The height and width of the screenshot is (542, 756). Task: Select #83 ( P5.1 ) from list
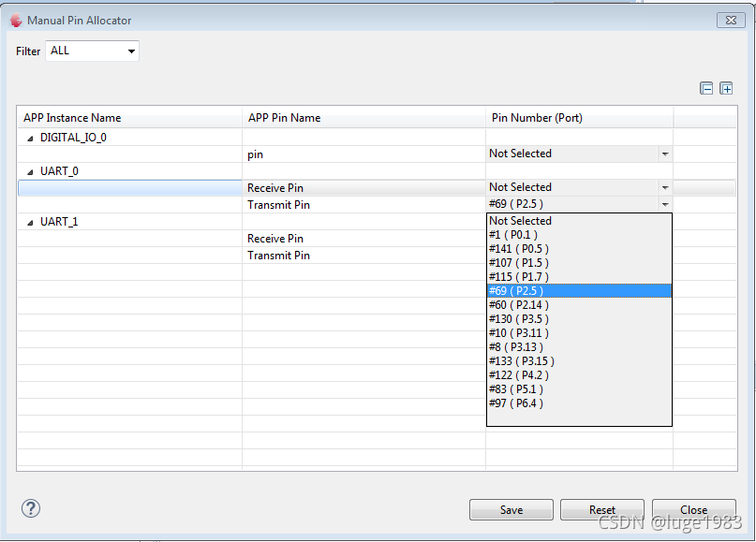click(579, 388)
